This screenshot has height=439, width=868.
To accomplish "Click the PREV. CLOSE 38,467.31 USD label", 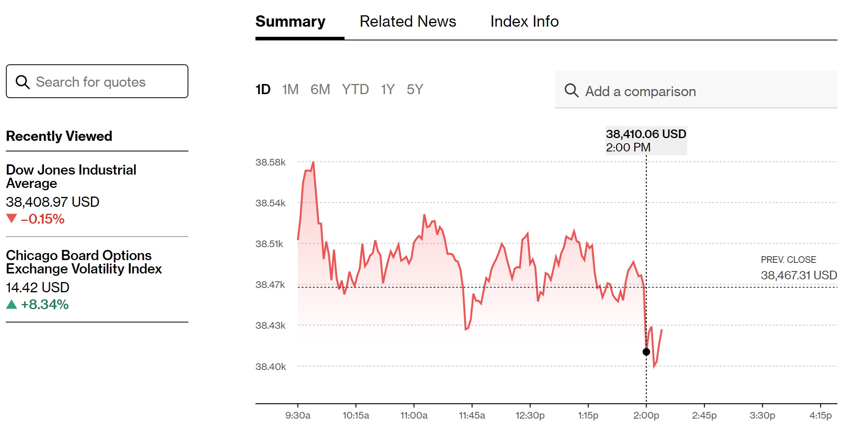I will 799,268.
